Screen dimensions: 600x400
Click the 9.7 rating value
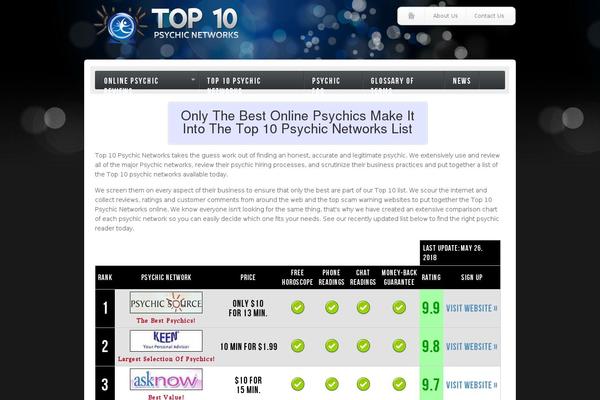click(430, 384)
